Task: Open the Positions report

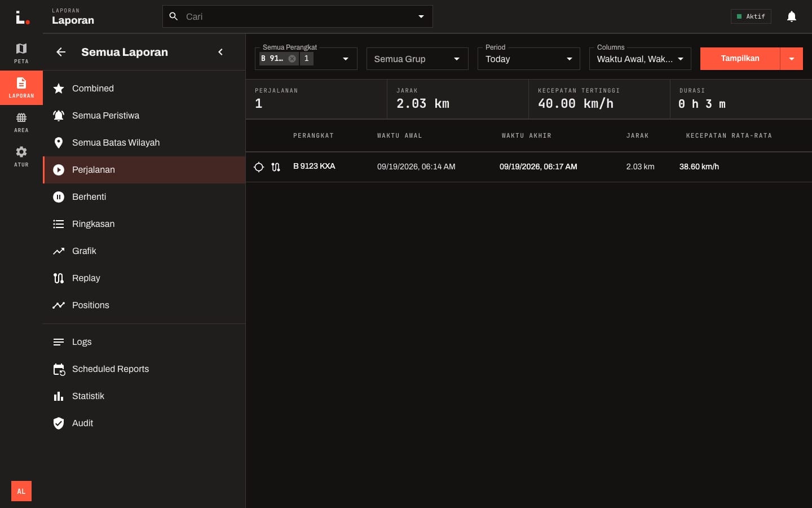Action: (x=144, y=305)
